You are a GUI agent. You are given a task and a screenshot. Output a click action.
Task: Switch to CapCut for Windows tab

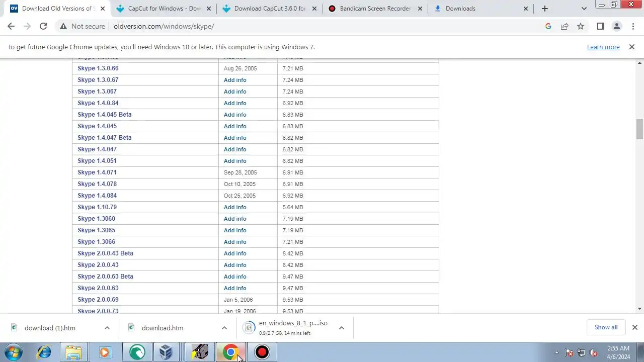click(x=164, y=9)
